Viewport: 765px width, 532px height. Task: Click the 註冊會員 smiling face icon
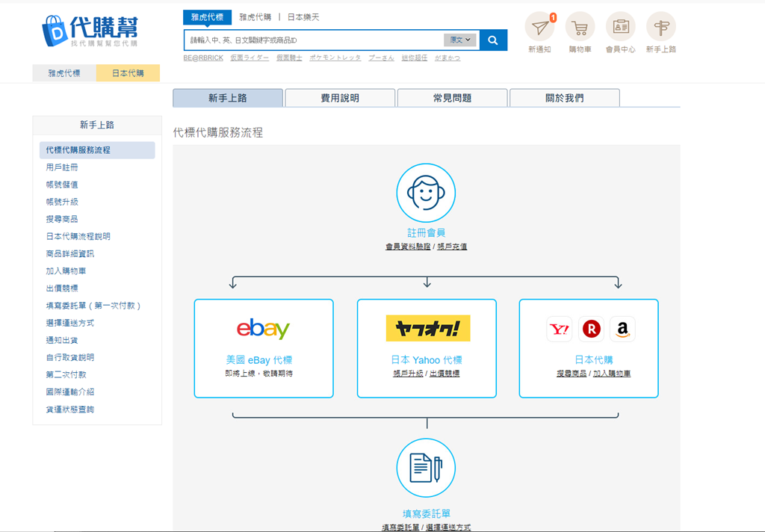pyautogui.click(x=426, y=193)
